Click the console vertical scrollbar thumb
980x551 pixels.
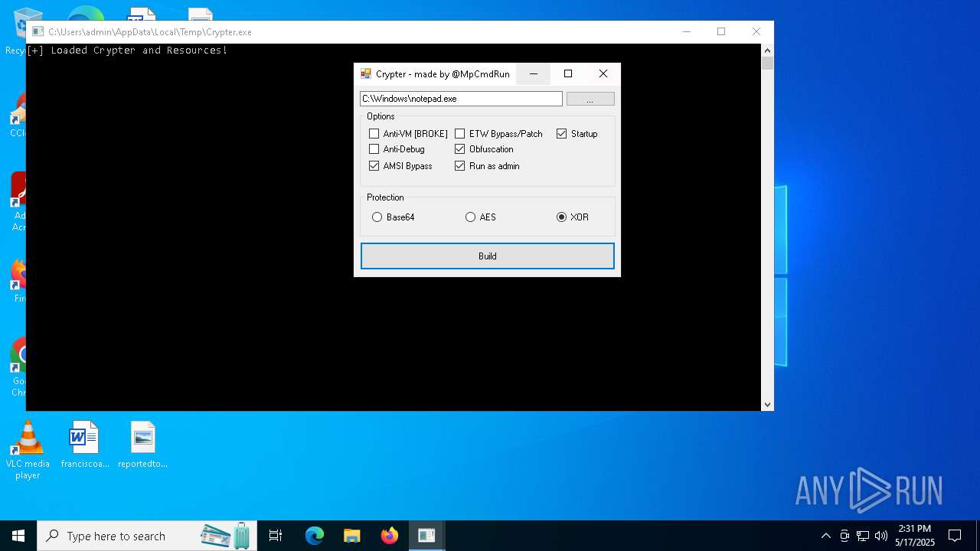pyautogui.click(x=768, y=64)
